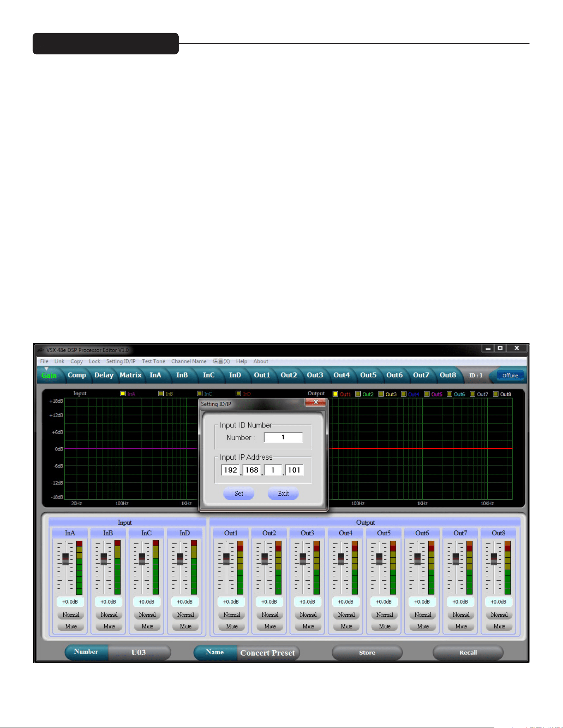The width and height of the screenshot is (563, 728).
Task: Open the File menu
Action: (44, 361)
